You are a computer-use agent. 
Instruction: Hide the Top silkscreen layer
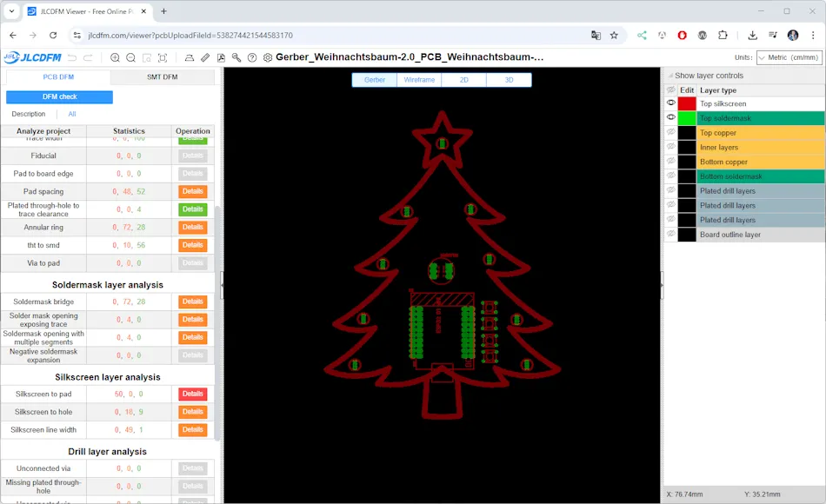click(x=670, y=103)
